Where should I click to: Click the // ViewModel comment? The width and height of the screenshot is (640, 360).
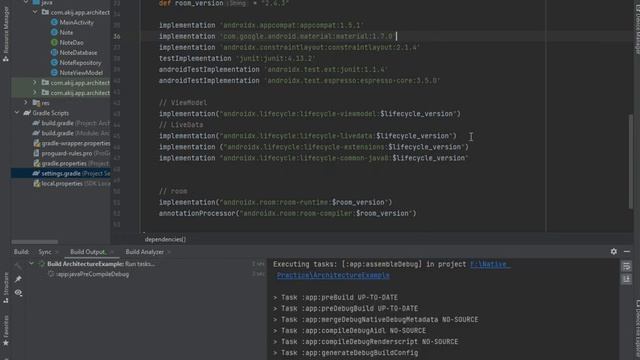pos(183,103)
